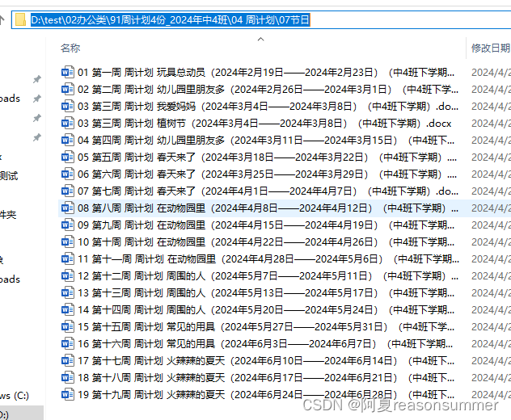Click the Word icon of file 17 第十七周
Image resolution: width=511 pixels, height=420 pixels.
(x=67, y=360)
